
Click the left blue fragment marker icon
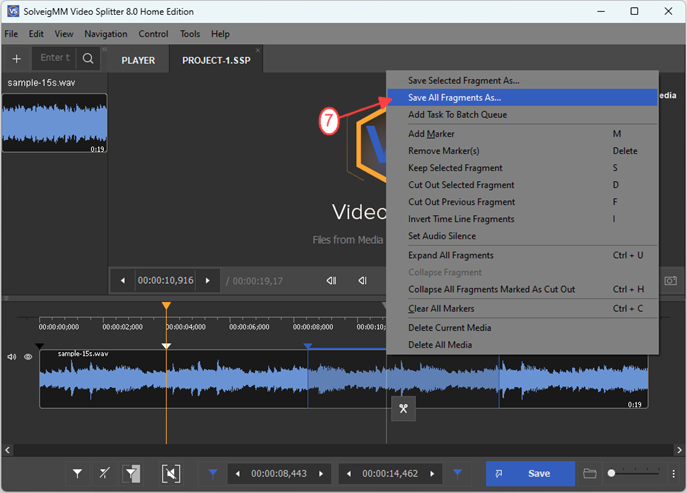(213, 473)
